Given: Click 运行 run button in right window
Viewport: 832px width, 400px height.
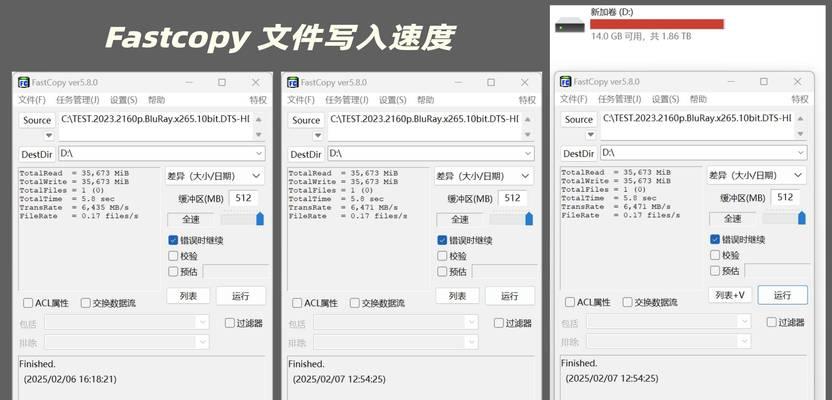Looking at the screenshot, I should (783, 295).
